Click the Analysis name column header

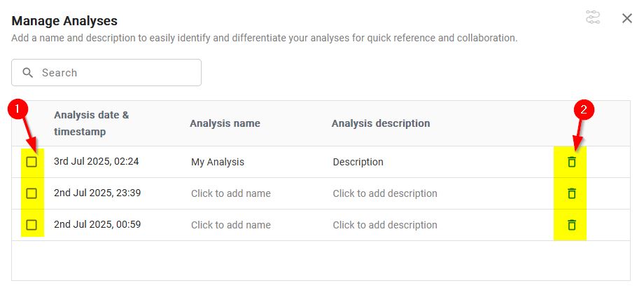[x=225, y=123]
